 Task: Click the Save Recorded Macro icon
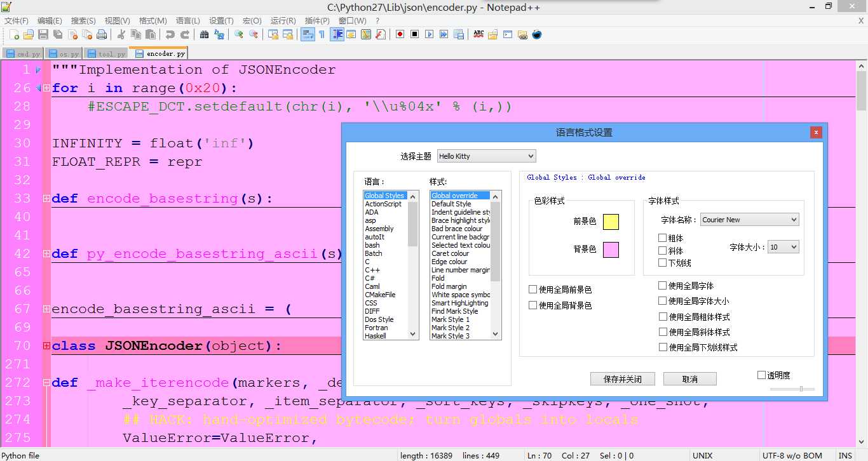[458, 35]
